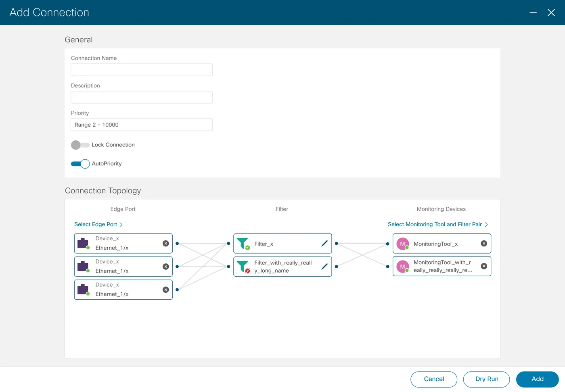Image resolution: width=565 pixels, height=392 pixels.
Task: Click the connector dot right of Filter_x
Action: 337,244
